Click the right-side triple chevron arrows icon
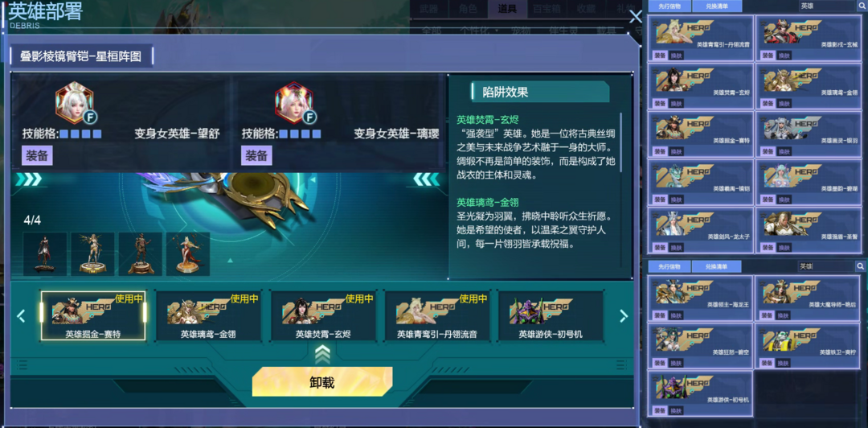Viewport: 868px width, 428px height. [427, 179]
